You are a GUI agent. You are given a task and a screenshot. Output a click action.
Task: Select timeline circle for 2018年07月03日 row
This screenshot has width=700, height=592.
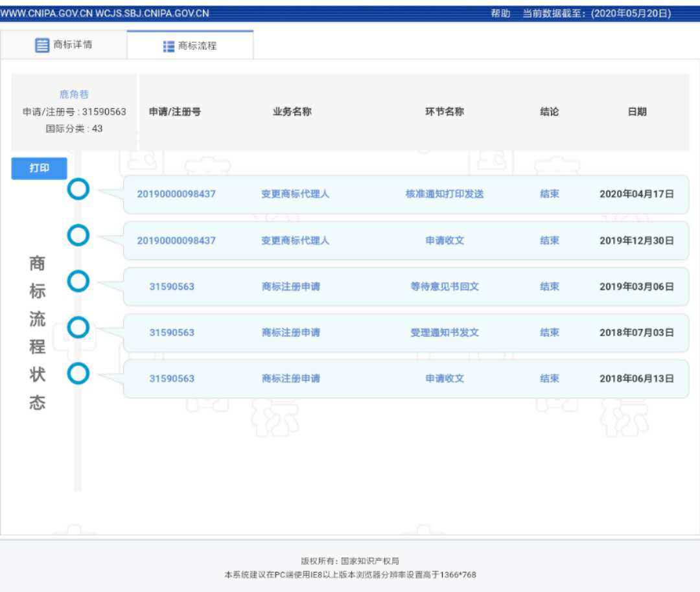click(x=78, y=328)
